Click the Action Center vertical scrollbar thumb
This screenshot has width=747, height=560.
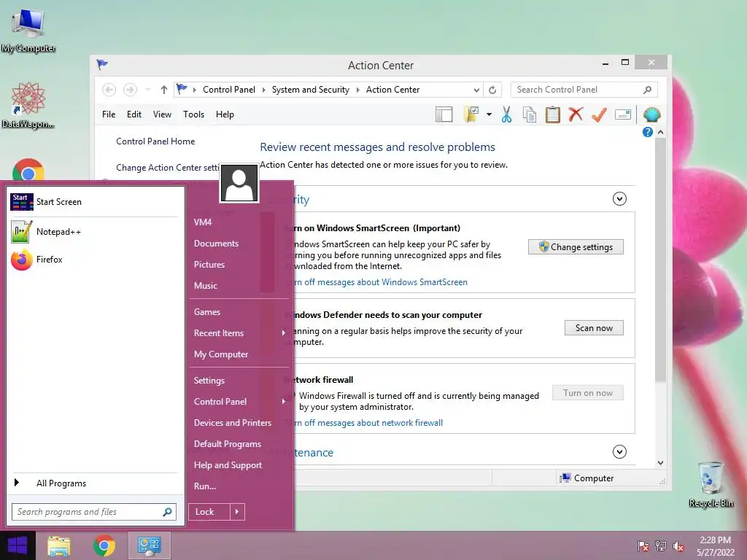point(660,260)
